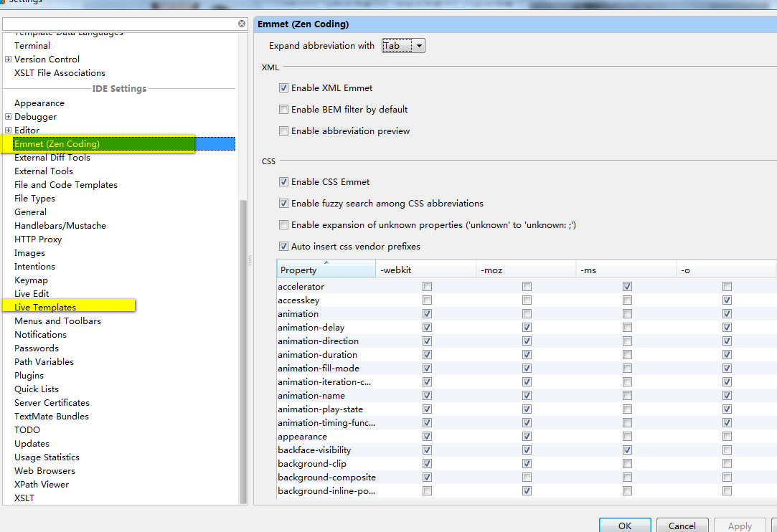This screenshot has height=532, width=777.
Task: Select Terminal in settings tree
Action: [32, 46]
